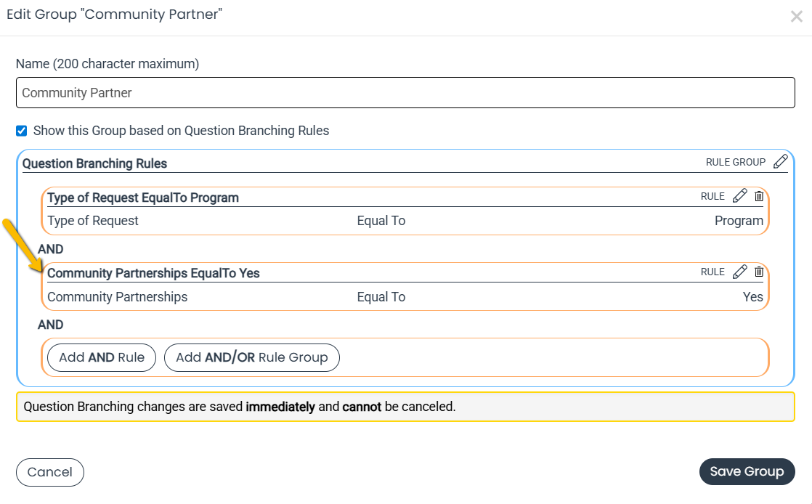Edit the Community Partnerships rule pencil icon
Image resolution: width=812 pixels, height=504 pixels.
[740, 272]
